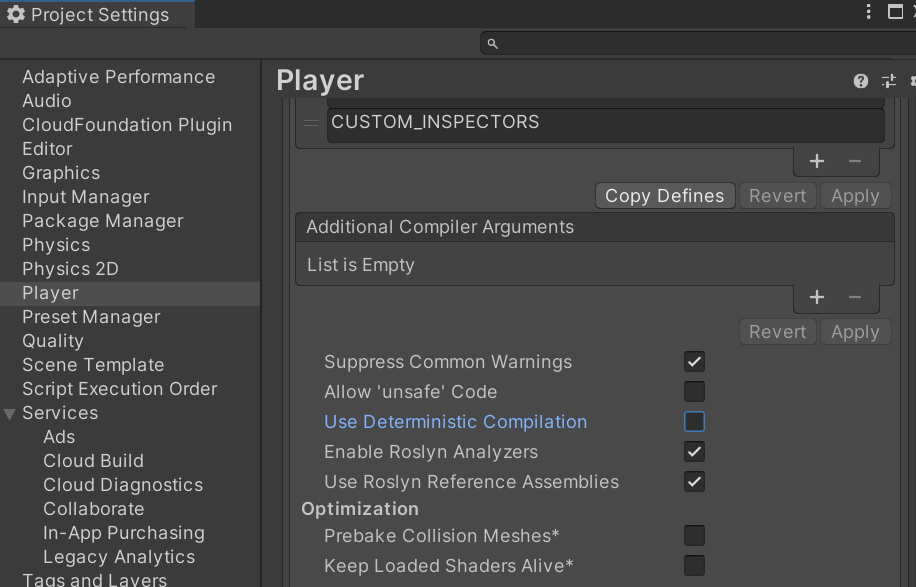The image size is (916, 587).
Task: Uncheck Suppress Common Warnings
Action: pyautogui.click(x=694, y=362)
